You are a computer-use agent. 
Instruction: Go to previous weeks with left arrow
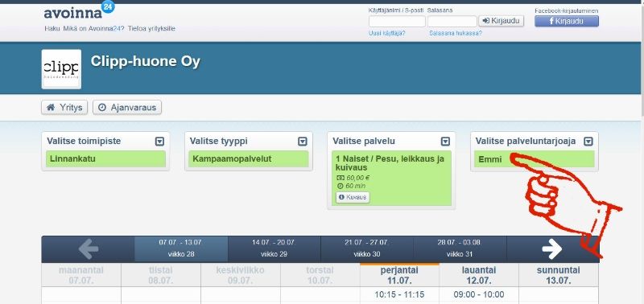(x=88, y=249)
